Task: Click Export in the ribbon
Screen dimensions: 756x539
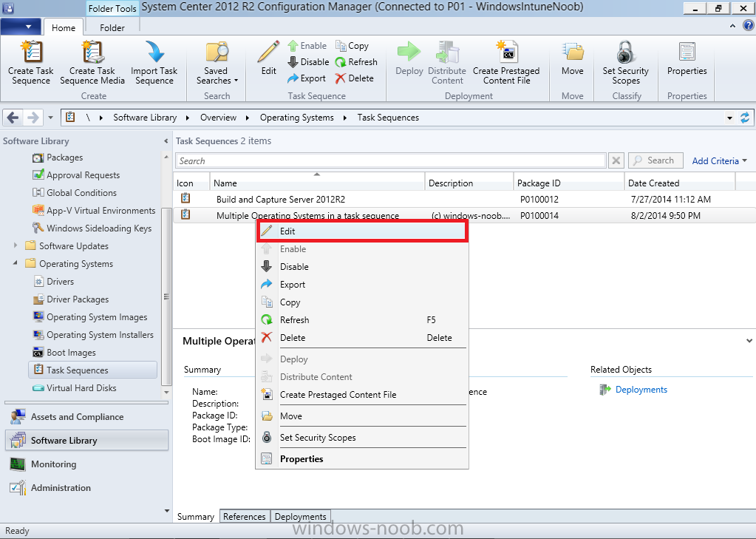Action: coord(306,78)
